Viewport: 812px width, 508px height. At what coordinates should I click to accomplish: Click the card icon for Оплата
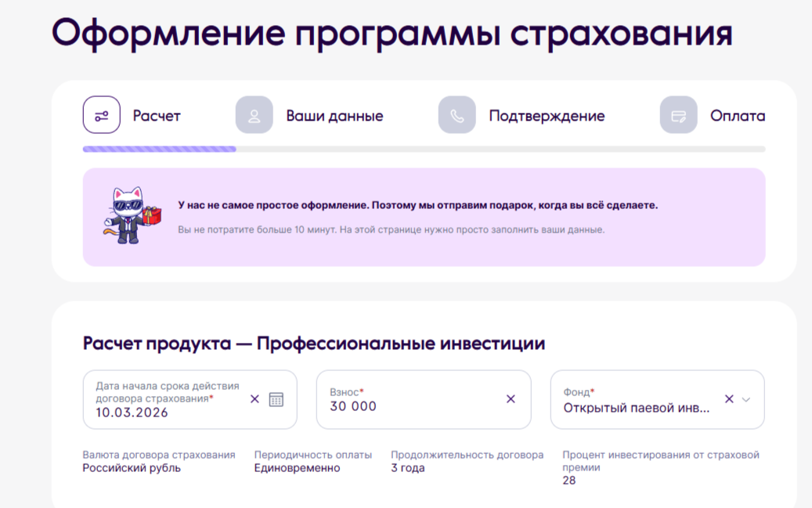678,115
